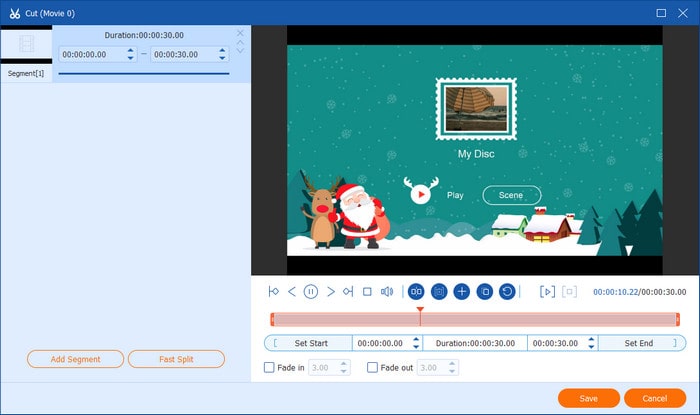Increase the segment start time stepper

coord(129,51)
